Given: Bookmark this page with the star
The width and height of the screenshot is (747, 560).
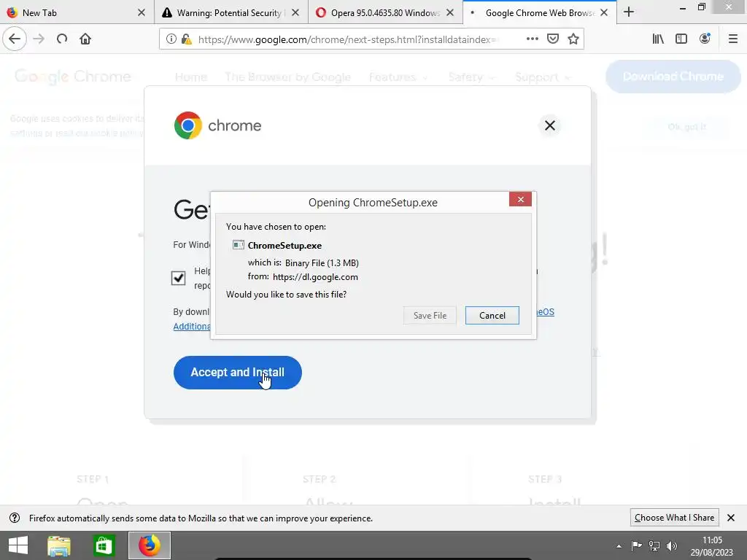Looking at the screenshot, I should [x=573, y=39].
